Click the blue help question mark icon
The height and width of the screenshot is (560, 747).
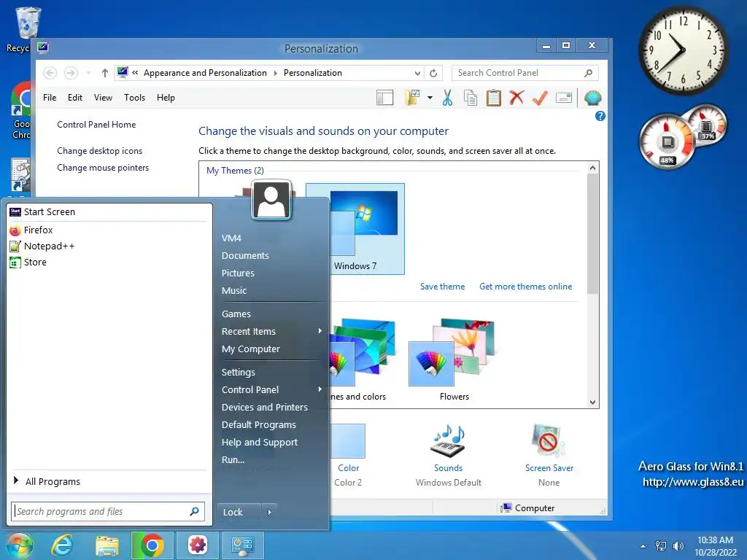click(x=600, y=116)
